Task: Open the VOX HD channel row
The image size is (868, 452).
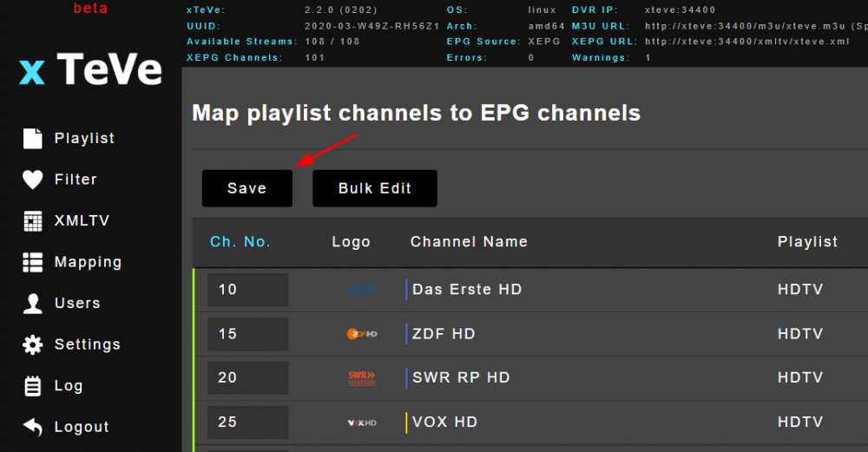Action: [445, 423]
